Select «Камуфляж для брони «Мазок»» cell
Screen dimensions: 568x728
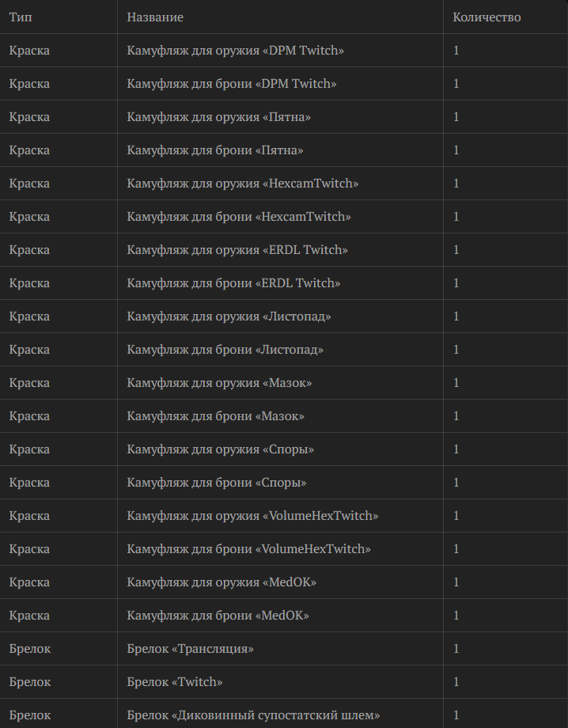(x=280, y=416)
